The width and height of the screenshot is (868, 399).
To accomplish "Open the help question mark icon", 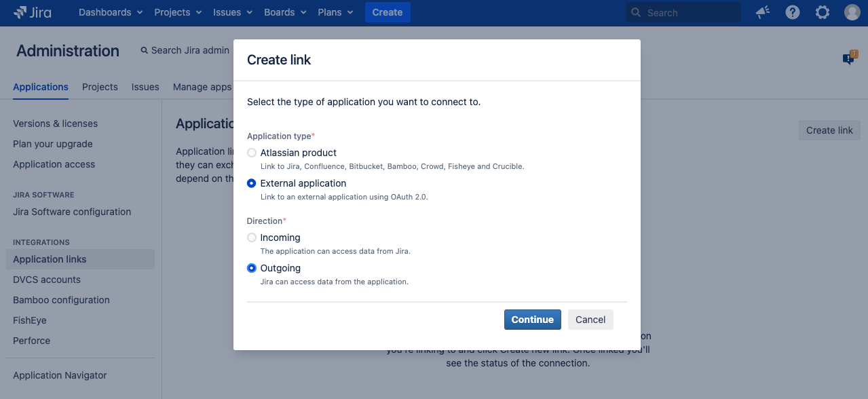I will pyautogui.click(x=793, y=12).
